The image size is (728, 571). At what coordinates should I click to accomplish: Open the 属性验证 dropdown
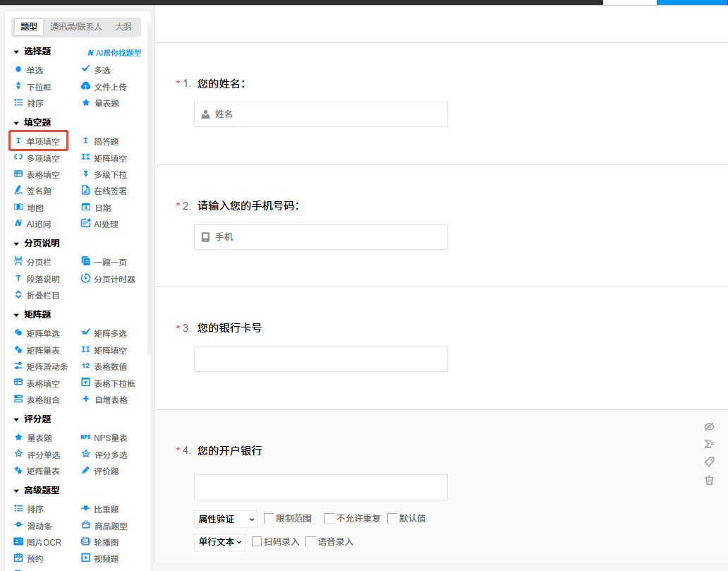click(226, 519)
